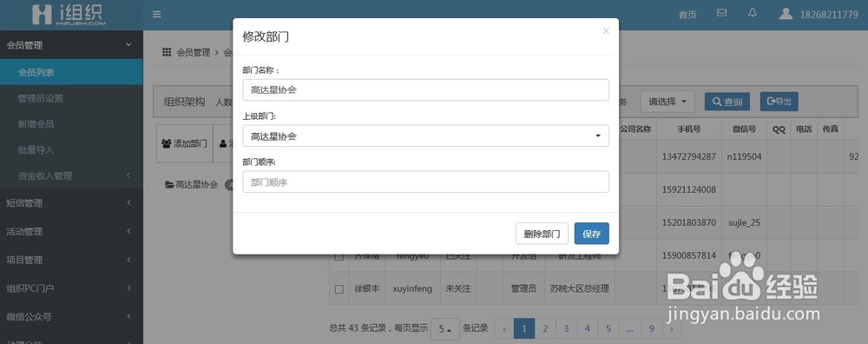Screen dimensions: 868x344
Task: Open 批量导入 in sidebar
Action: (x=71, y=150)
